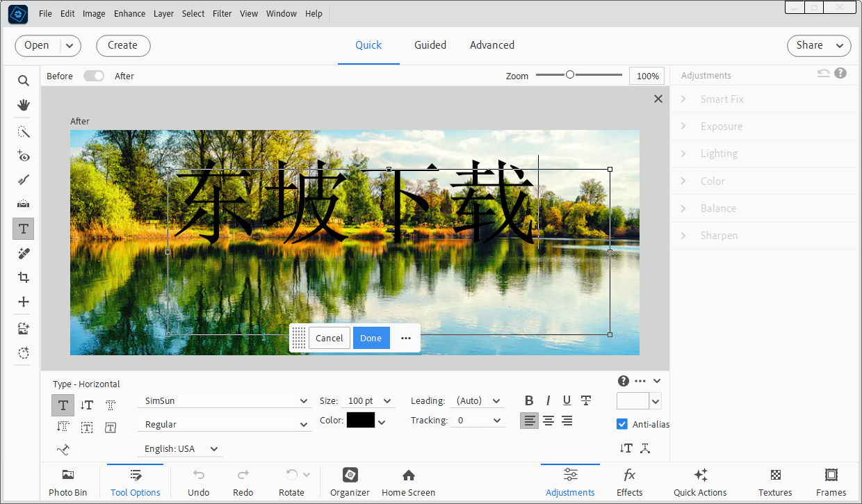This screenshot has width=862, height=504.
Task: Open the Enhance menu
Action: [x=129, y=13]
